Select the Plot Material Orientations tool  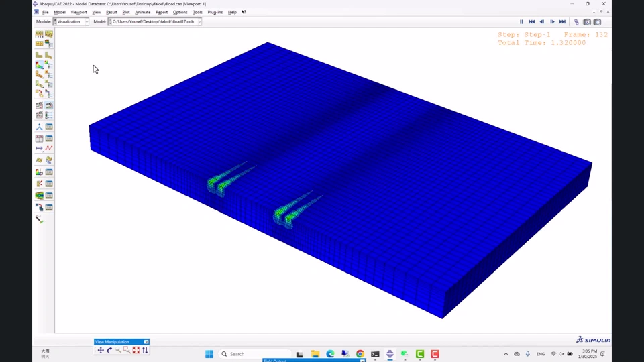tap(39, 84)
